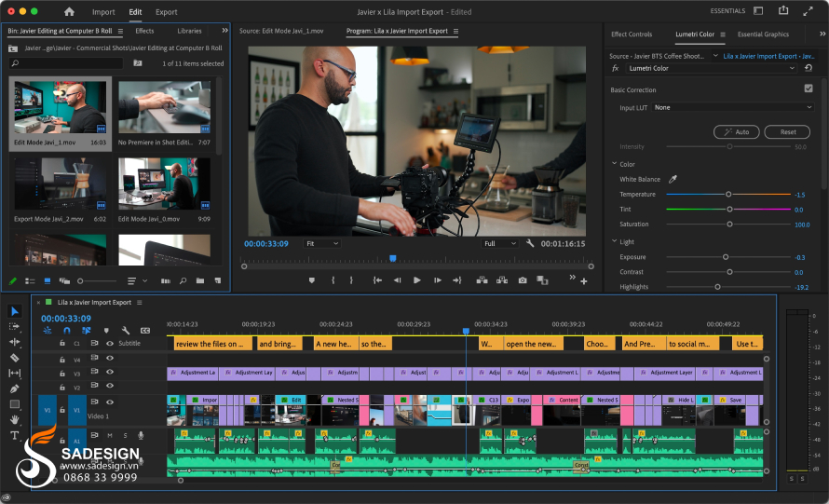Add marker in Program monitor

(312, 280)
